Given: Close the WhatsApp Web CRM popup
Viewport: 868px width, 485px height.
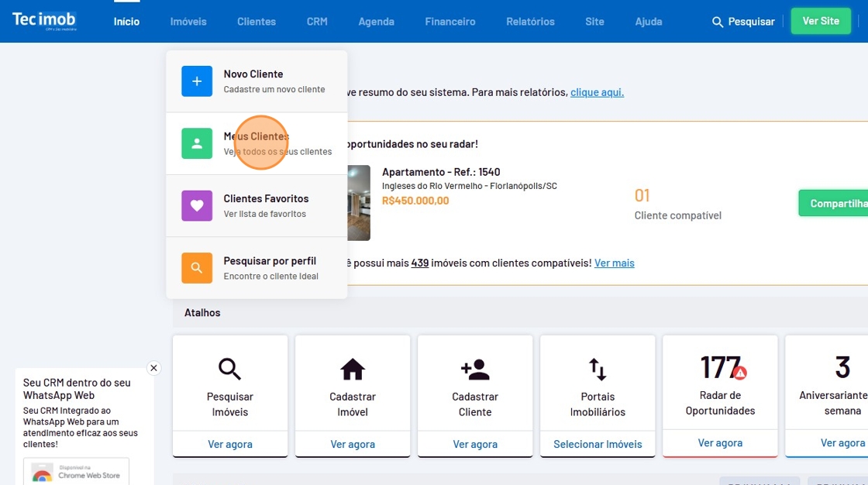Looking at the screenshot, I should 153,368.
